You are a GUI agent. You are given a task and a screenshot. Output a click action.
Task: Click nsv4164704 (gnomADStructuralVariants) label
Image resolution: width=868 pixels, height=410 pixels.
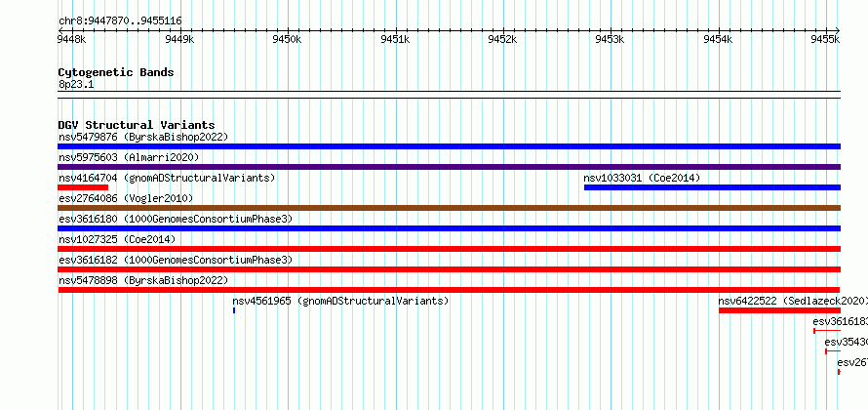click(x=167, y=178)
